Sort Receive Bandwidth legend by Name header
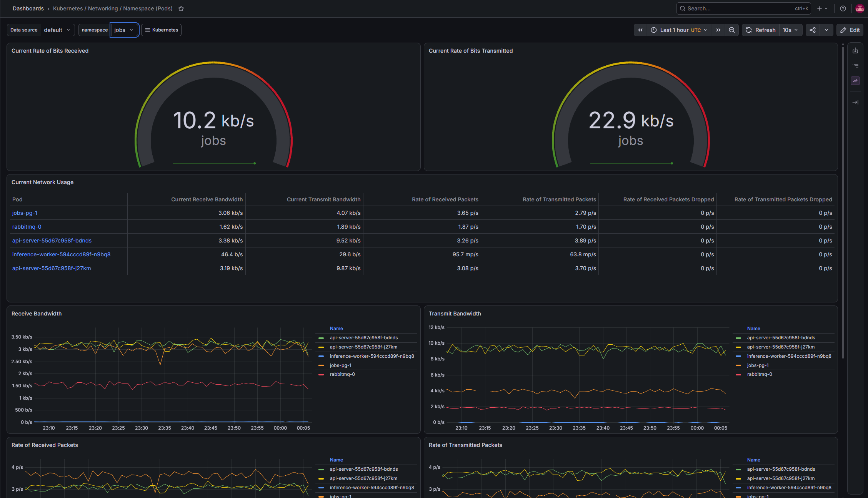Image resolution: width=868 pixels, height=498 pixels. (336, 329)
